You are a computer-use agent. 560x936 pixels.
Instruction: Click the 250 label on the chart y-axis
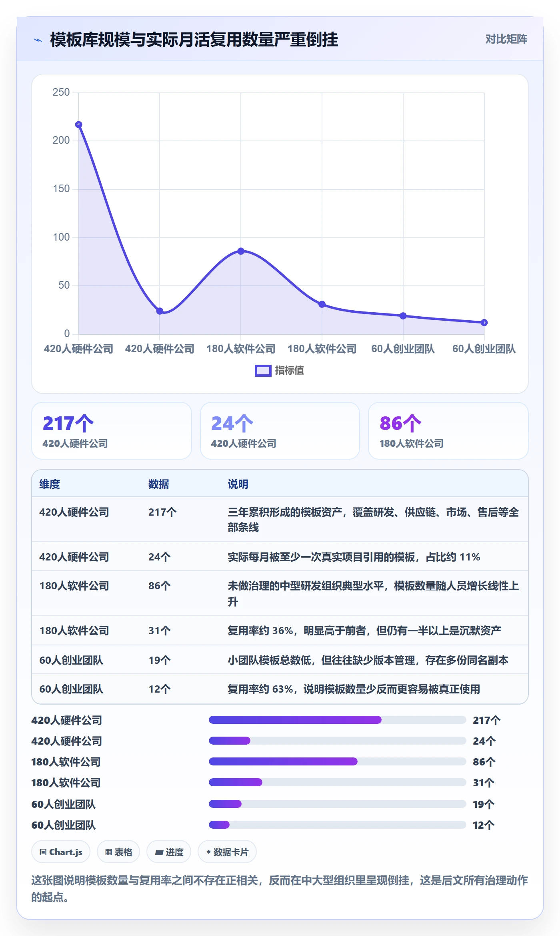pyautogui.click(x=61, y=92)
